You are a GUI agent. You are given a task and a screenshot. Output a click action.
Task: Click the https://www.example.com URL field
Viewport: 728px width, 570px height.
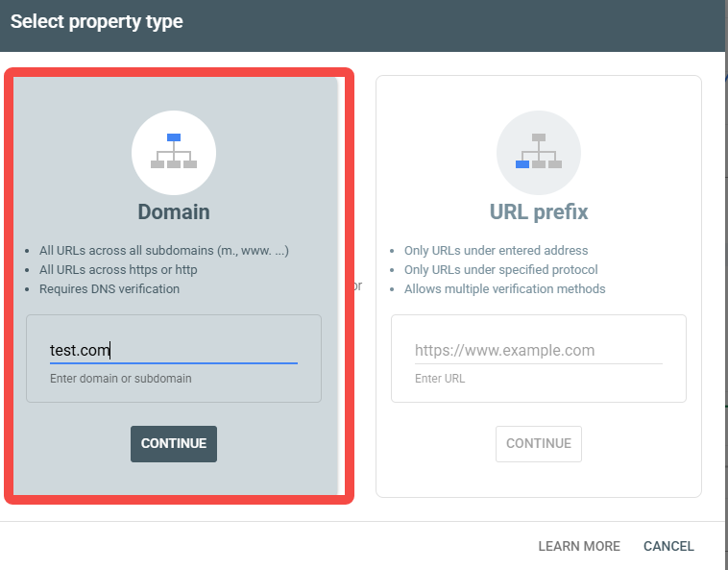(539, 350)
